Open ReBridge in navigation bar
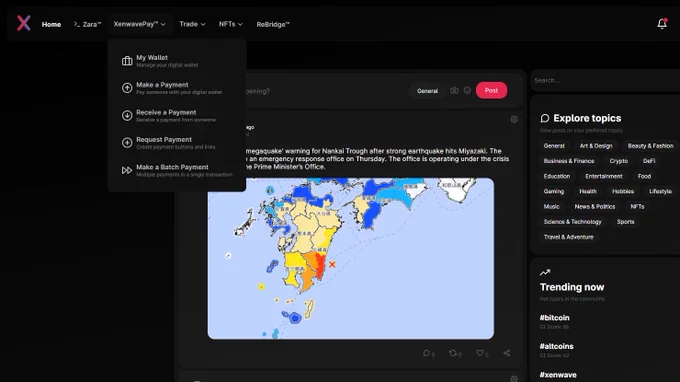 coord(273,24)
